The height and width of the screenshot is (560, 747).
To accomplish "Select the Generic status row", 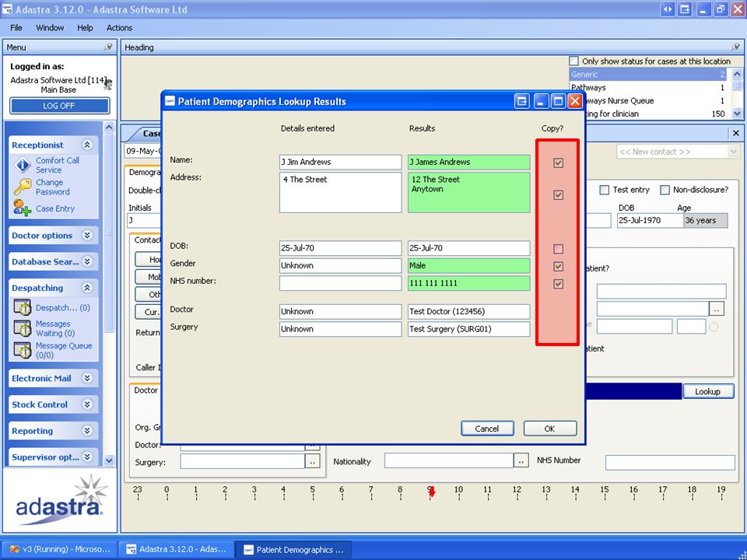I will point(648,75).
